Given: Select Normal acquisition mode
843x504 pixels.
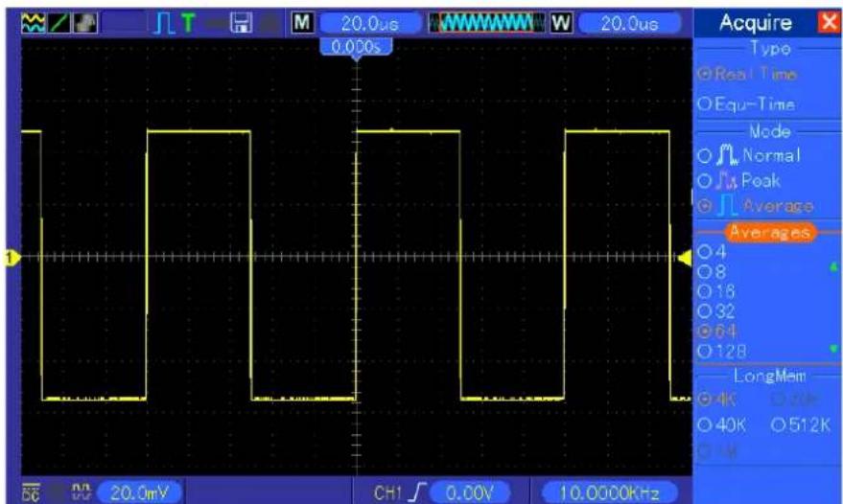Looking at the screenshot, I should point(749,155).
